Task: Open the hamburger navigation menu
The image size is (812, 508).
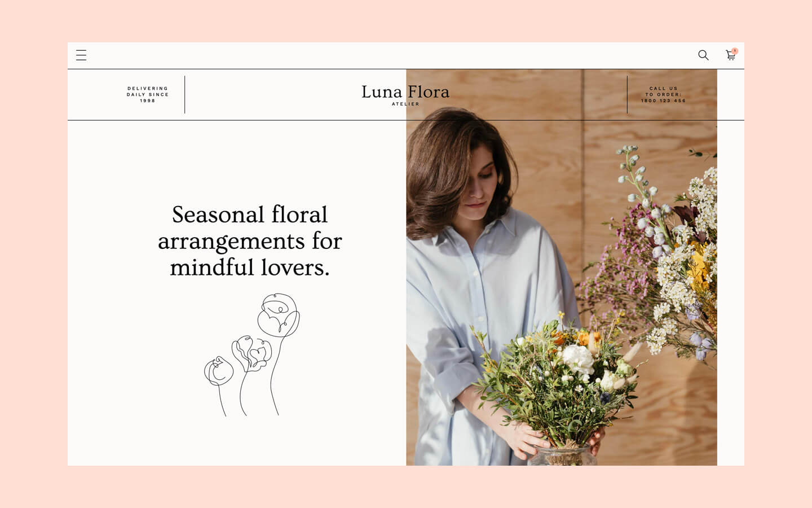Action: 81,55
